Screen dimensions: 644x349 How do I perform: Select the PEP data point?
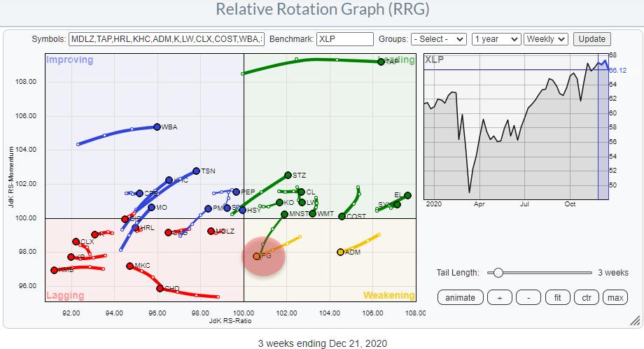pos(236,192)
